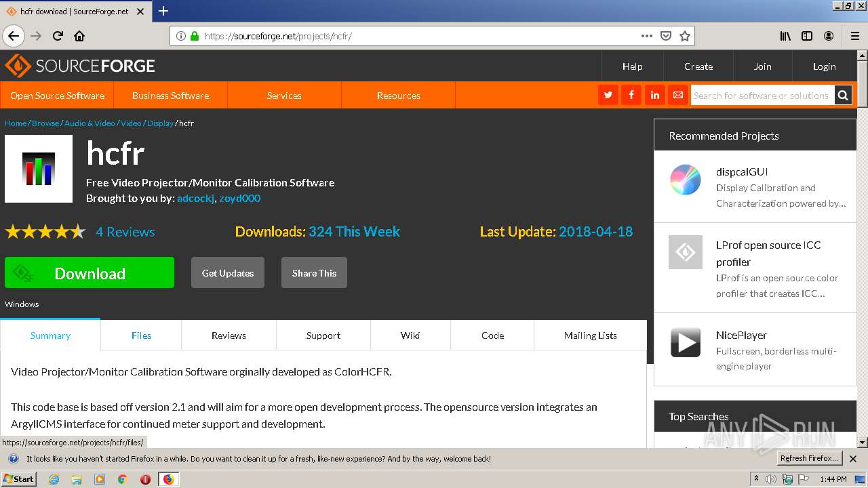Open the Business Software menu
Screen dimensions: 868x488
click(170, 96)
